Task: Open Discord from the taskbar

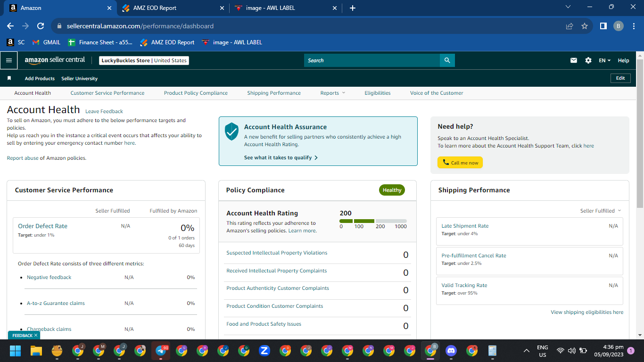Action: (451, 351)
